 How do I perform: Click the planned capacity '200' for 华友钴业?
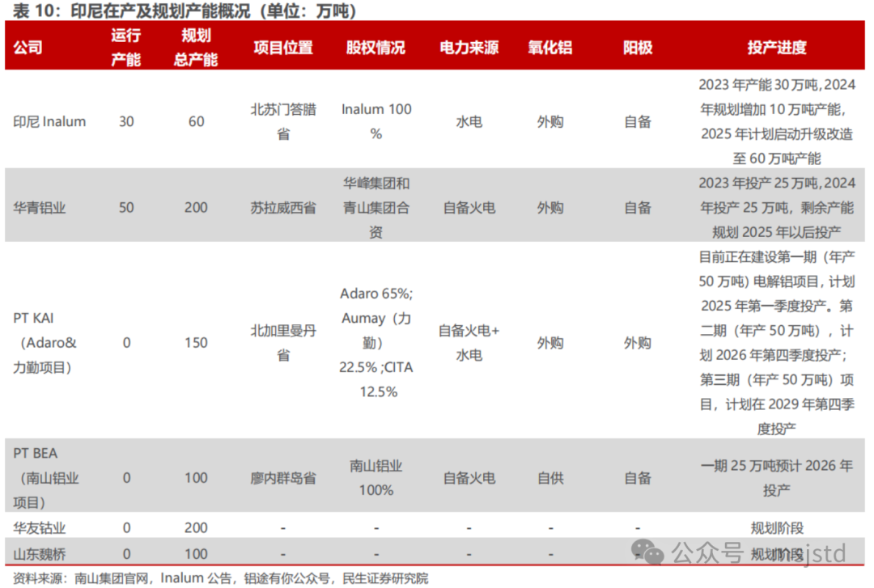pyautogui.click(x=196, y=527)
